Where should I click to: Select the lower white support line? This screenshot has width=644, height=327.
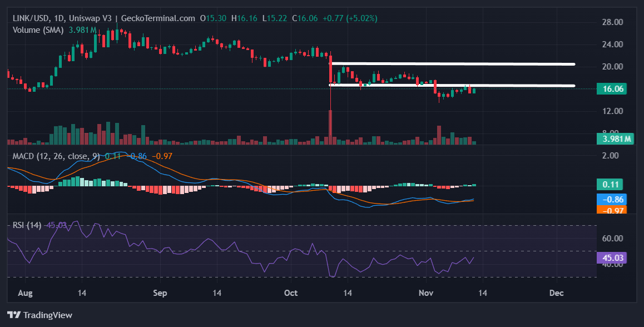[452, 86]
